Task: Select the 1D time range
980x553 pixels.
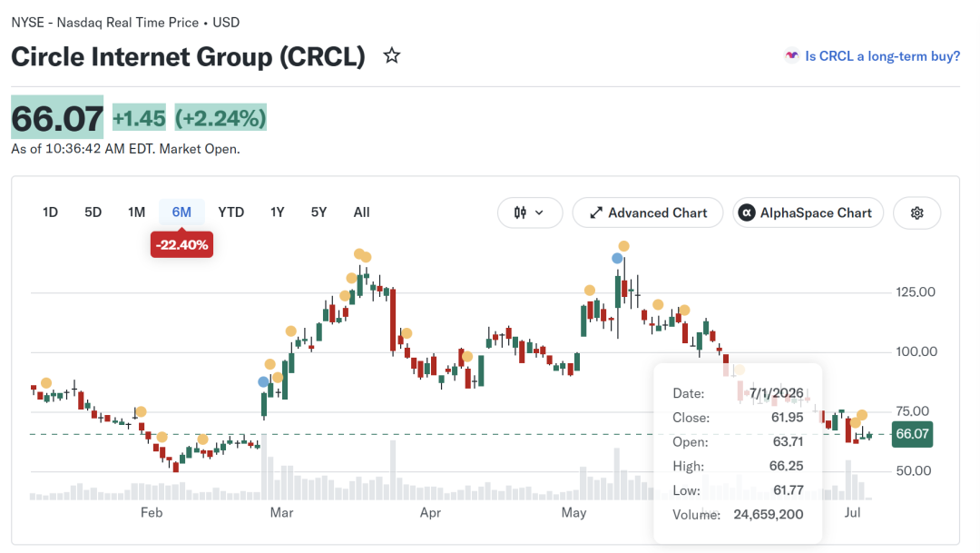Action: point(50,212)
